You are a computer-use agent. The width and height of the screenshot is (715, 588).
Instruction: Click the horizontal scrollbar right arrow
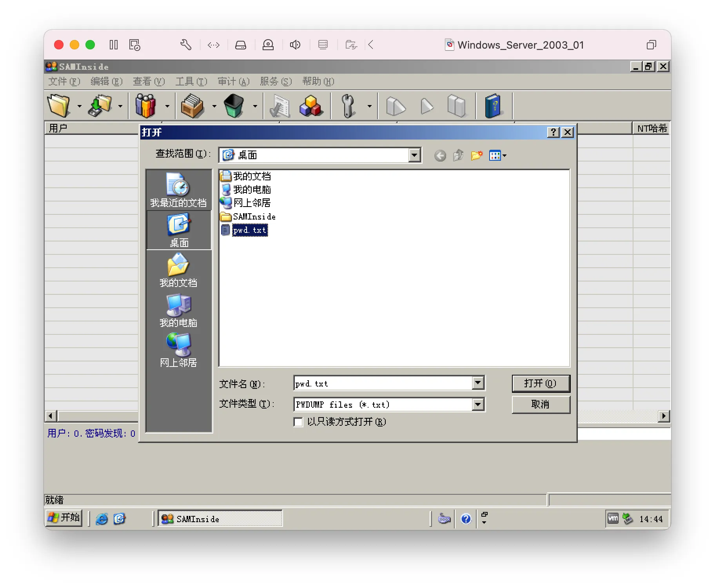[664, 416]
